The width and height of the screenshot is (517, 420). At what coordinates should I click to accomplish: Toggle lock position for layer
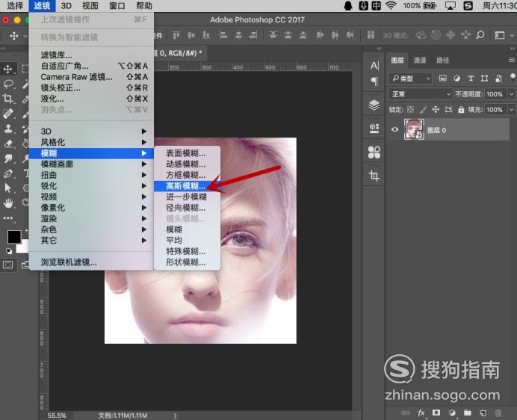[436, 110]
